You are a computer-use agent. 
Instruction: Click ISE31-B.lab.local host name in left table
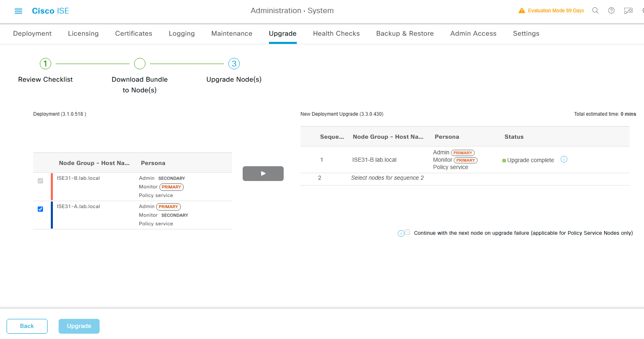pos(78,178)
